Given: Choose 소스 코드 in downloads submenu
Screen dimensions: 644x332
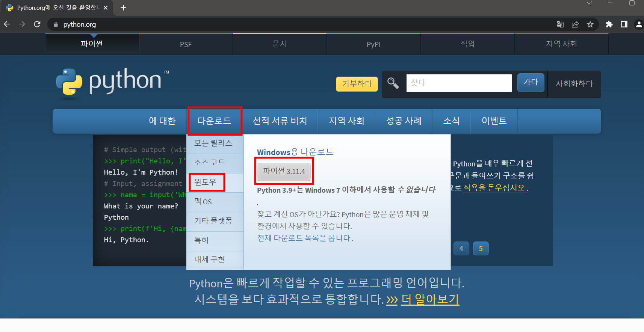Looking at the screenshot, I should [x=215, y=163].
